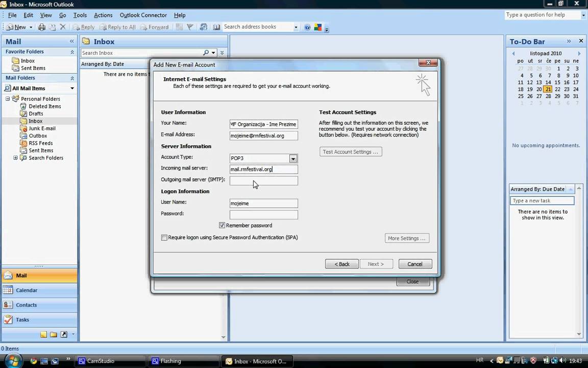Viewport: 588px width, 368px height.
Task: Go to previous month in calendar
Action: (x=513, y=53)
